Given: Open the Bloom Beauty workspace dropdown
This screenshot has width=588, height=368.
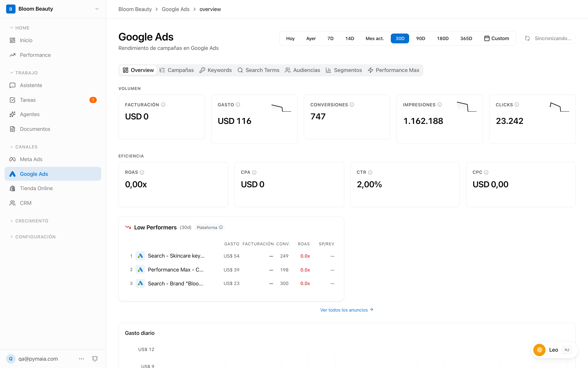Looking at the screenshot, I should 53,9.
